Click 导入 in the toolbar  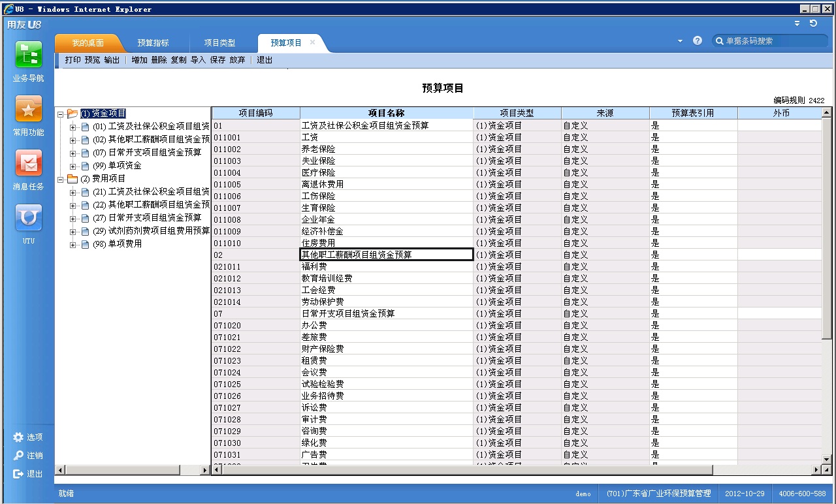pos(198,60)
